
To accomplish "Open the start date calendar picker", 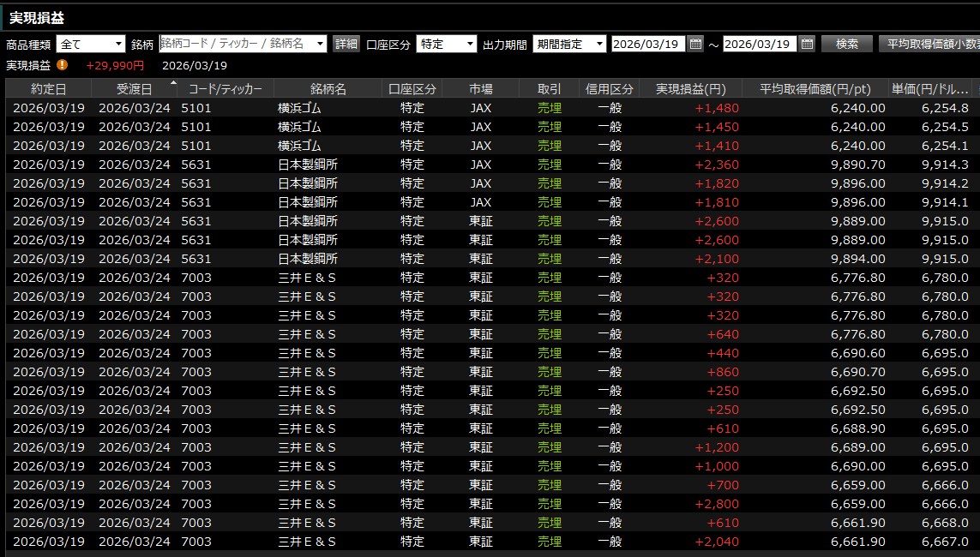I will click(695, 44).
